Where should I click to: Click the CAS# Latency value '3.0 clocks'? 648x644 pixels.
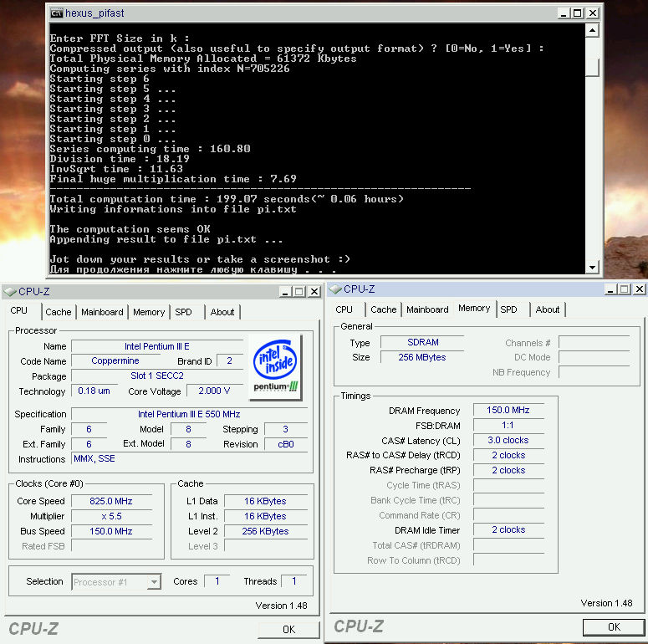(x=508, y=441)
